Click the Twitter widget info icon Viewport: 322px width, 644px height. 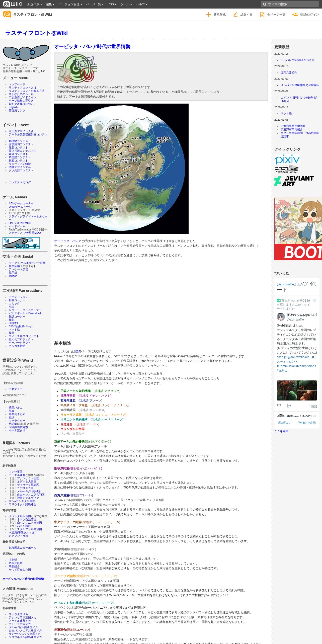click(314, 284)
